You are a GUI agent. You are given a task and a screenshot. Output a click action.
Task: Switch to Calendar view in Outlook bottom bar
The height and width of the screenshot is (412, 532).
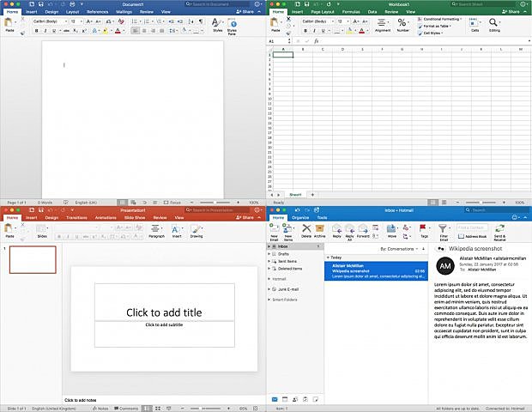285,399
